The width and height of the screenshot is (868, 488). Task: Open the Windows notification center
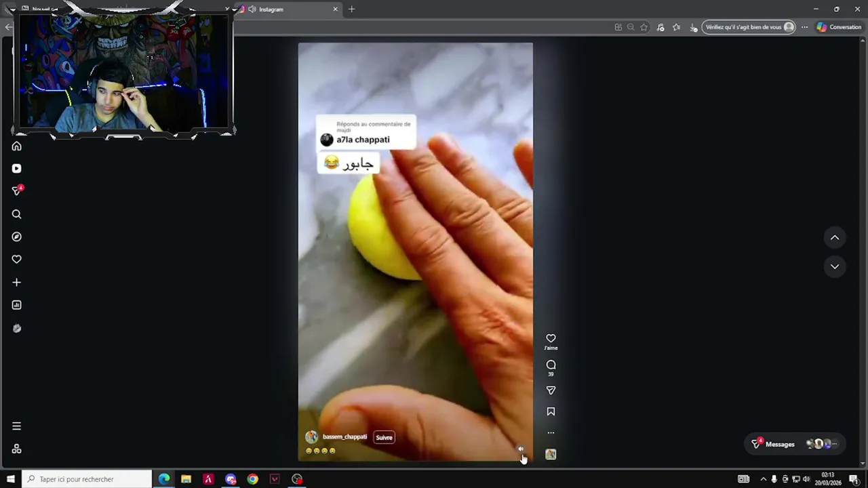854,479
